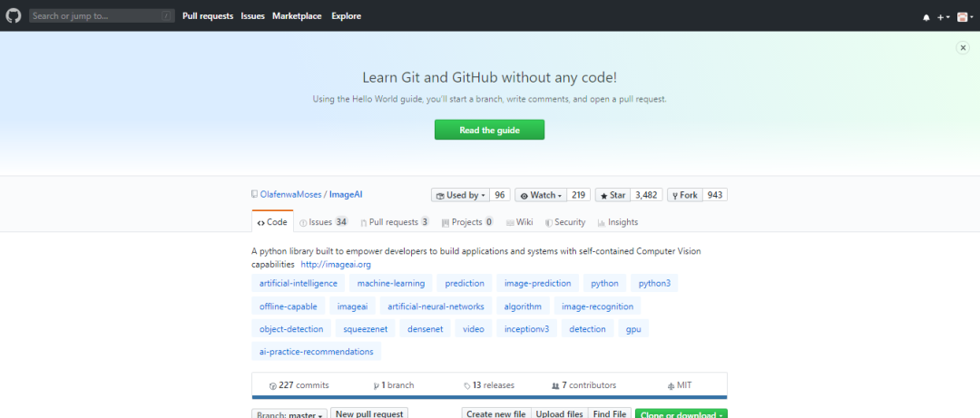Screen dimensions: 980x418
Task: Open the python topic tag
Action: pyautogui.click(x=604, y=283)
